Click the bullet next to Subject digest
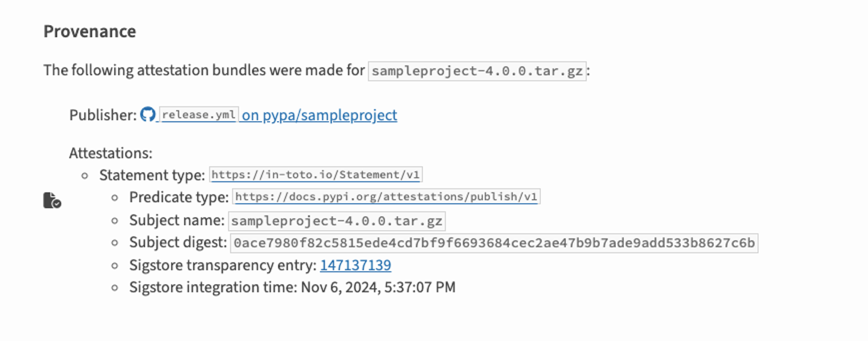Image resolution: width=868 pixels, height=341 pixels. click(x=114, y=243)
